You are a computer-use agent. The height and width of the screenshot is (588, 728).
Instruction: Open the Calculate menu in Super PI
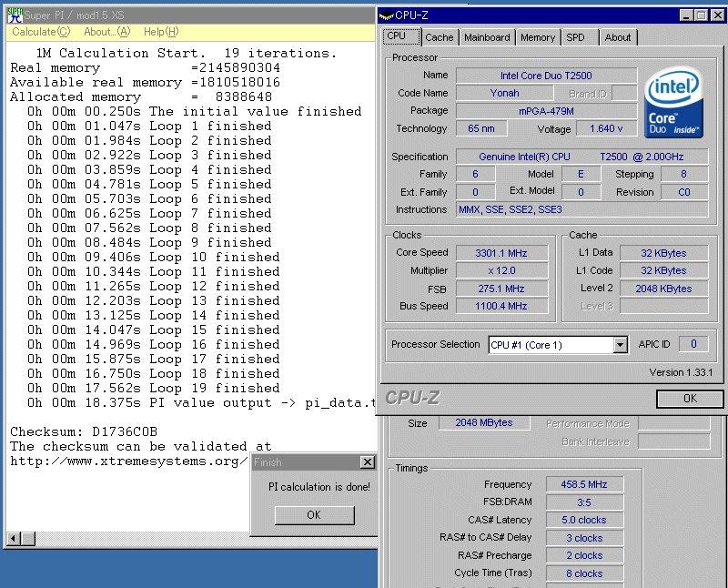[41, 32]
